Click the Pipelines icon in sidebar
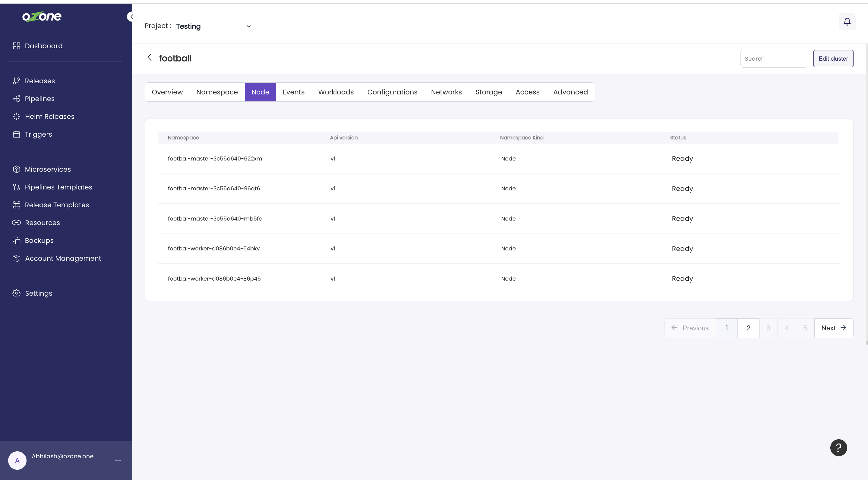Viewport: 868px width, 480px height. 17,99
